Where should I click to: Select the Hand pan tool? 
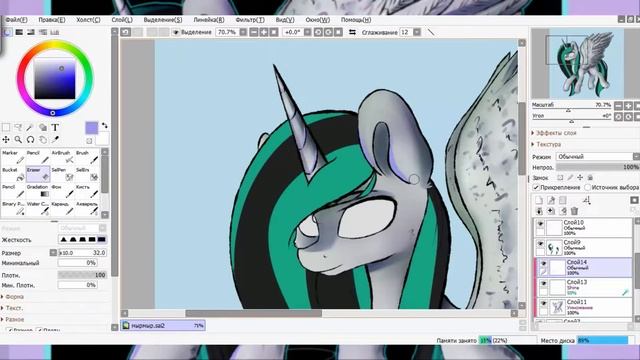(43, 140)
